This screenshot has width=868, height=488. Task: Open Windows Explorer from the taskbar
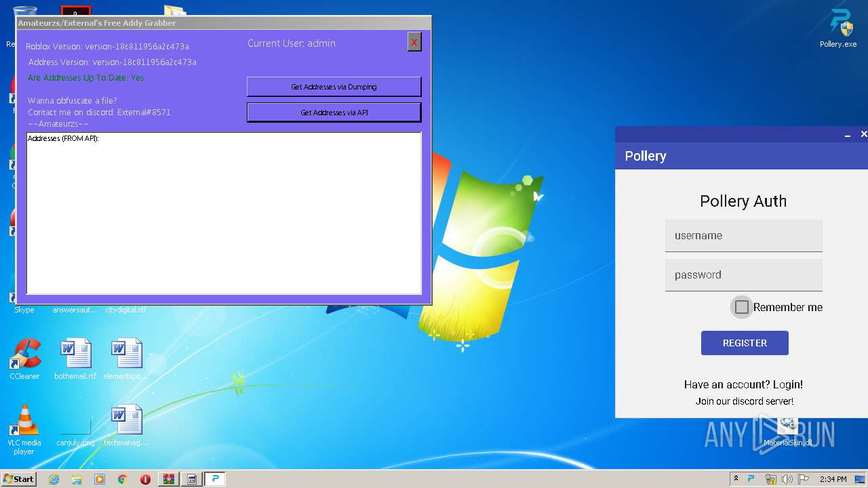click(x=77, y=479)
